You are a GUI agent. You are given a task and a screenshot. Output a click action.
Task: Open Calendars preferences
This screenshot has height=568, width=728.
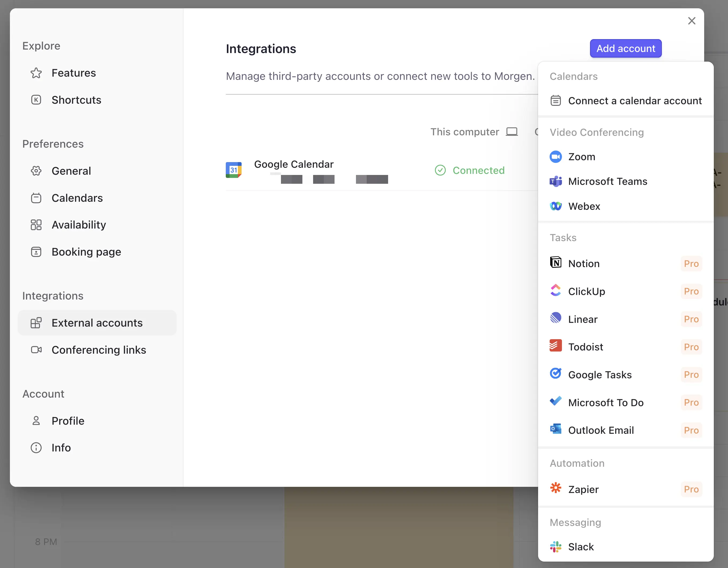point(97,198)
